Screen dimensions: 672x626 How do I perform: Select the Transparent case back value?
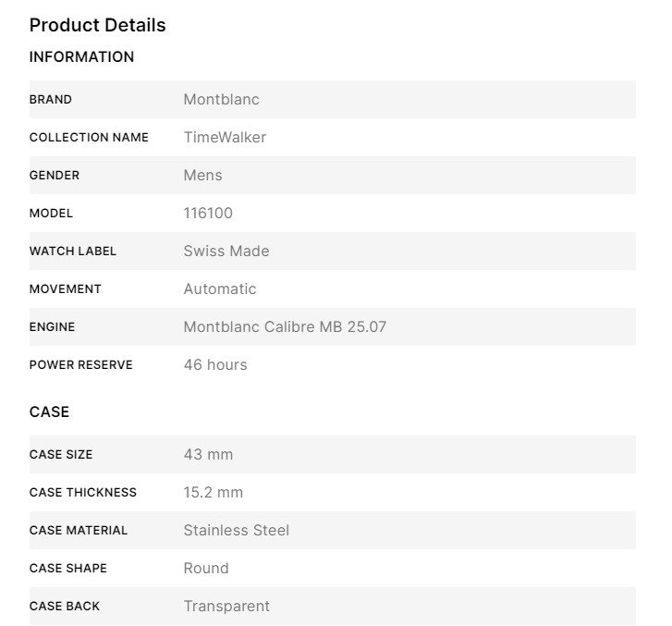226,607
